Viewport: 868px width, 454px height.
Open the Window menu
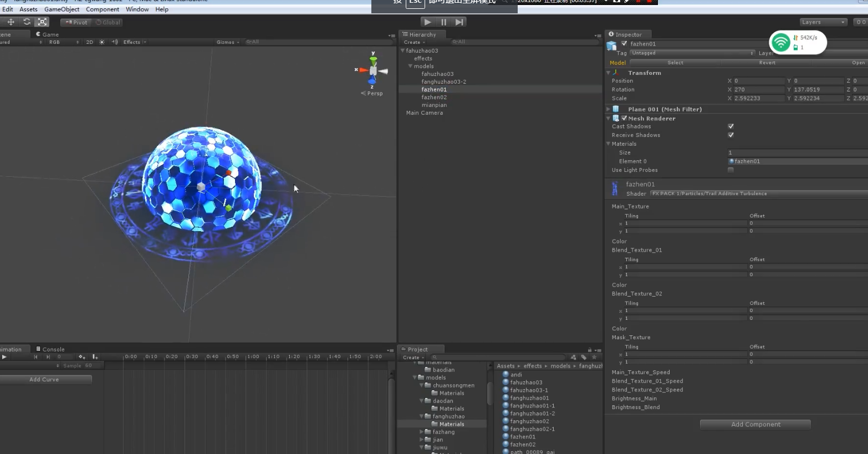(x=137, y=9)
